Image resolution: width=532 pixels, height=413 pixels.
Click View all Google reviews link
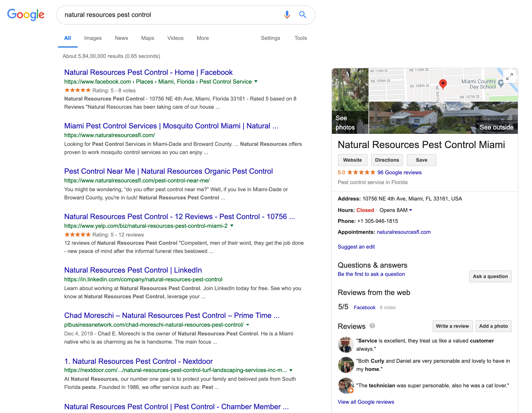coord(366,402)
